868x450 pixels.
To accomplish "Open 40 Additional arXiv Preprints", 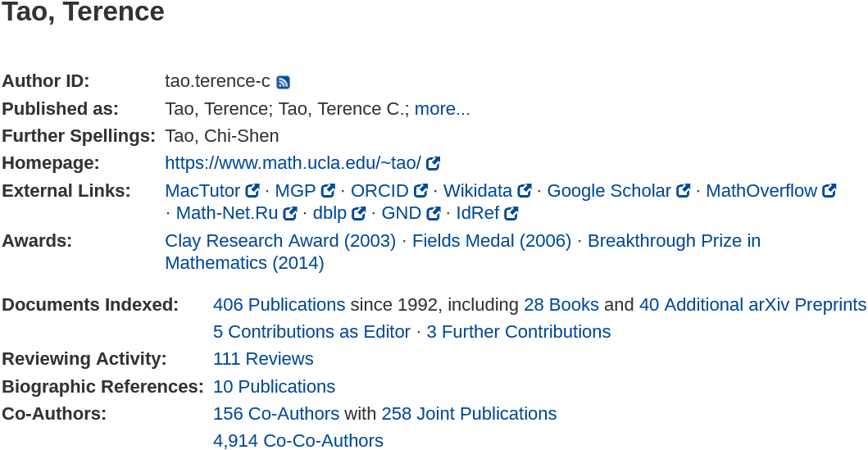I will pos(752,305).
